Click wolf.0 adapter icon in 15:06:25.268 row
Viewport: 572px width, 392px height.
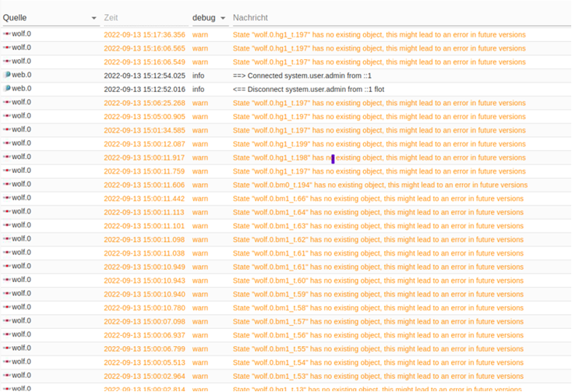(6, 102)
